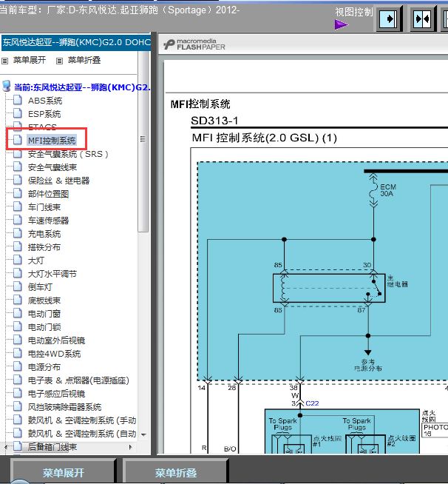The height and width of the screenshot is (484, 448).
Task: Select MFI控制系统 in the tree
Action: (52, 141)
